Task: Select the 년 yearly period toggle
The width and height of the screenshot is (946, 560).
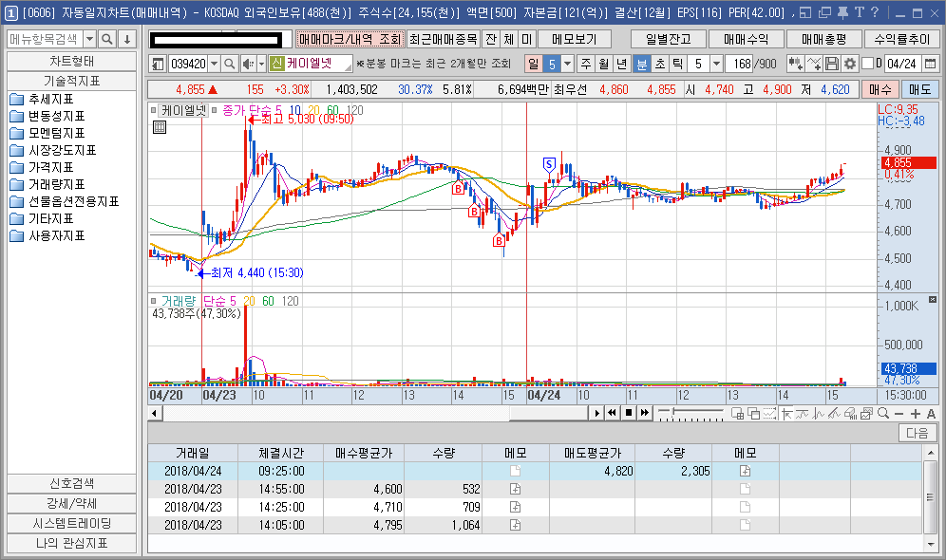Action: coord(623,64)
